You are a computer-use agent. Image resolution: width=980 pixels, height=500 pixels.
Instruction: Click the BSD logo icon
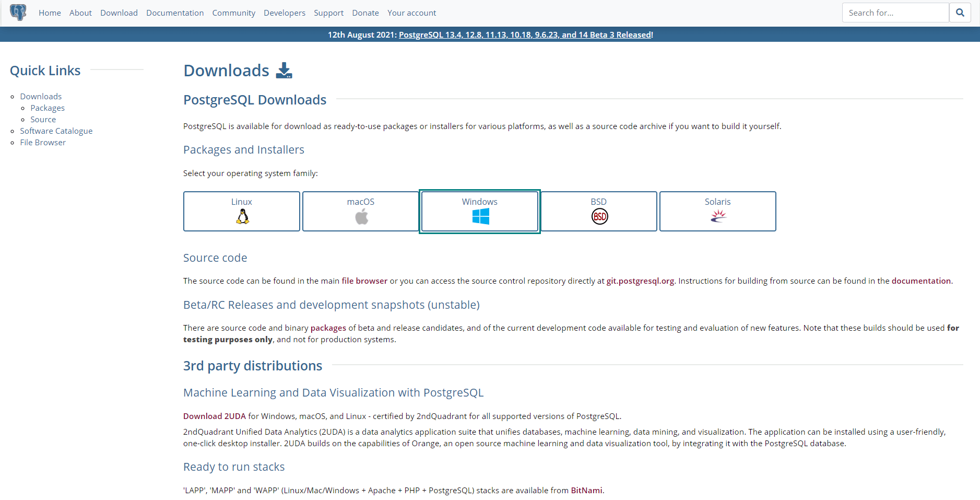coord(599,216)
